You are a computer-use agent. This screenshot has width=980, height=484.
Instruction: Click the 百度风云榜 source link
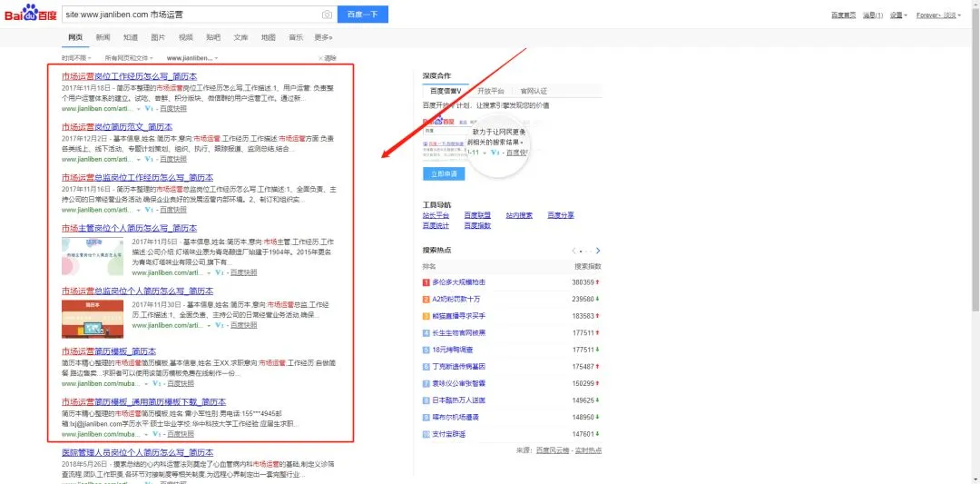coord(554,450)
